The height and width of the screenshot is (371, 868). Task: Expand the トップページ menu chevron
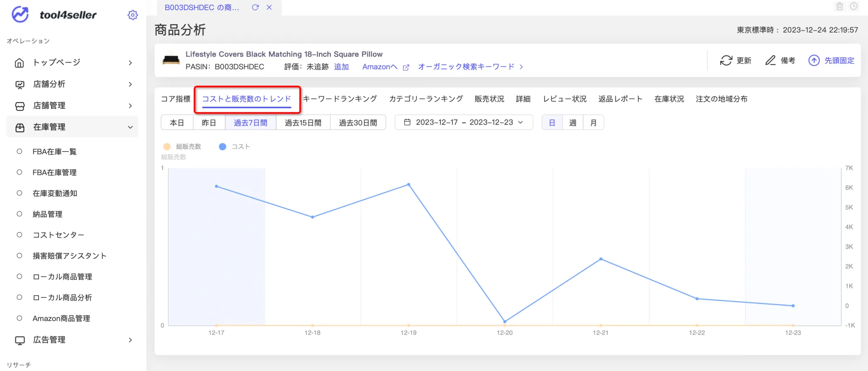[x=130, y=63]
